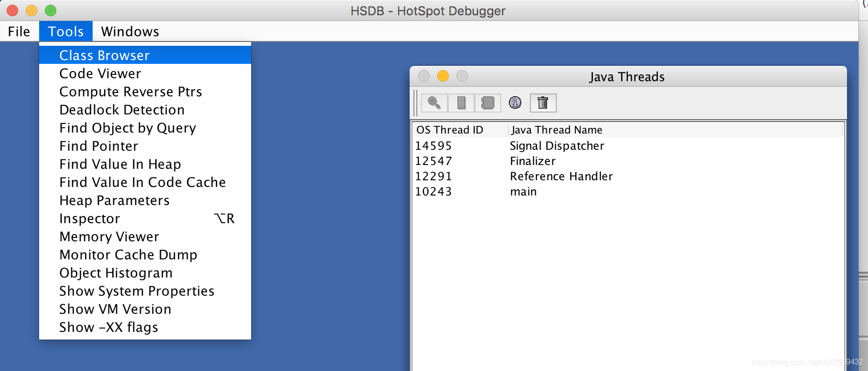Viewport: 868px width, 371px height.
Task: Click the stack memory toolbar icon
Action: (x=461, y=103)
